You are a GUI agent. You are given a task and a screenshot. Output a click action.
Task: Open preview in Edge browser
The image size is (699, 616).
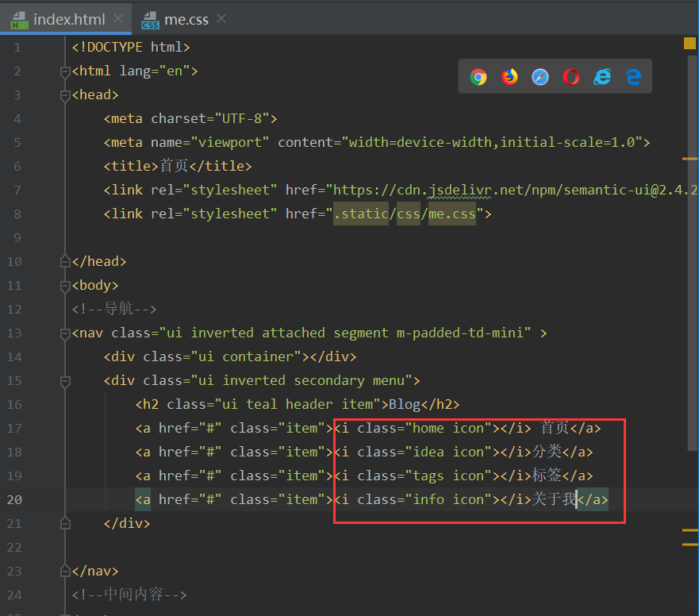tap(633, 77)
